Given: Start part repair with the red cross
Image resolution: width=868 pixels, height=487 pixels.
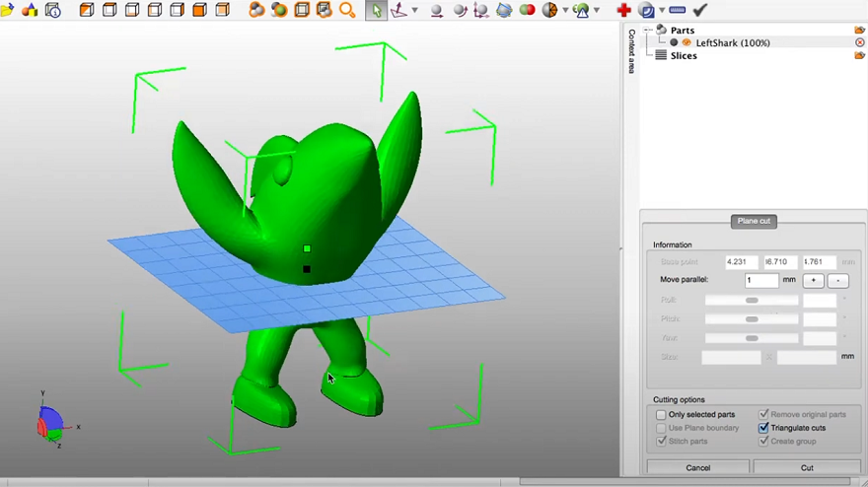Looking at the screenshot, I should [623, 10].
